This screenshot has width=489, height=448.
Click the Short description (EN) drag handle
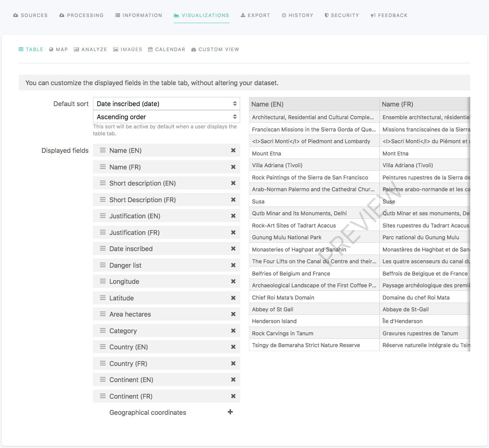tap(103, 183)
